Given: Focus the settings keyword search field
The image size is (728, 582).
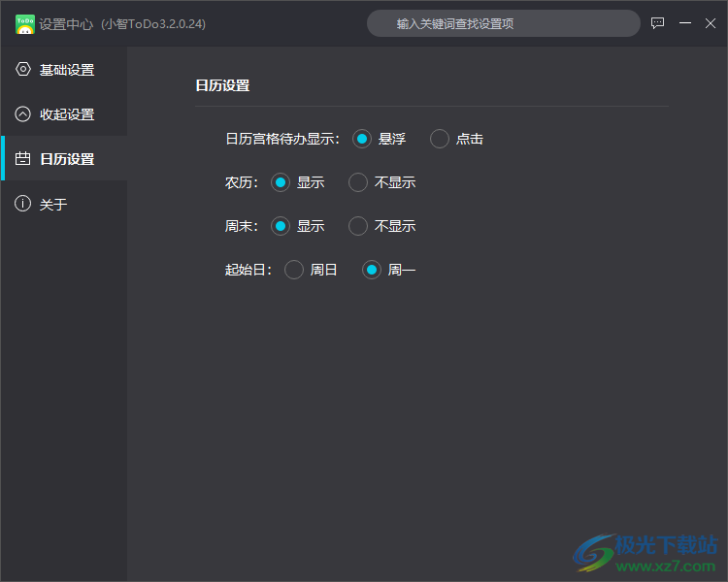Looking at the screenshot, I should click(x=504, y=23).
